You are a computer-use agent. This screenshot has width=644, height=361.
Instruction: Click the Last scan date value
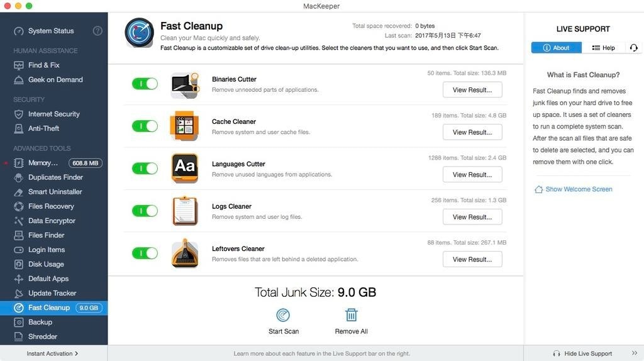click(x=448, y=36)
